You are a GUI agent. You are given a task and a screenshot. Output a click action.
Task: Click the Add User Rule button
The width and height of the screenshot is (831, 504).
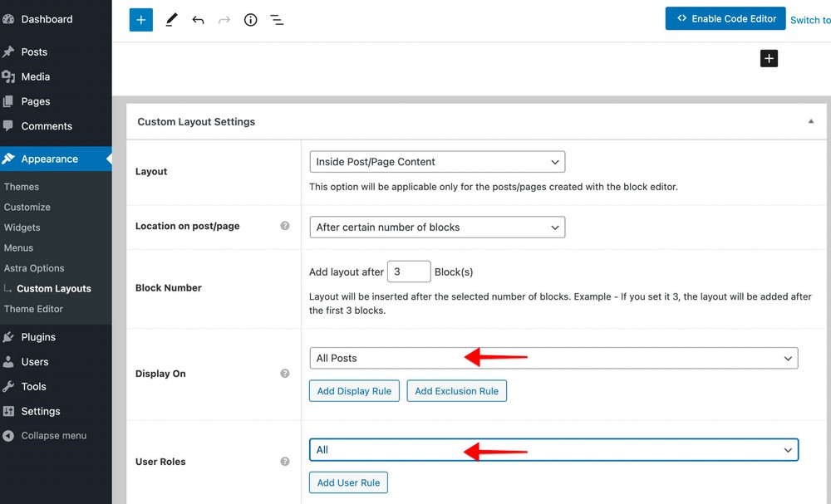click(x=348, y=482)
